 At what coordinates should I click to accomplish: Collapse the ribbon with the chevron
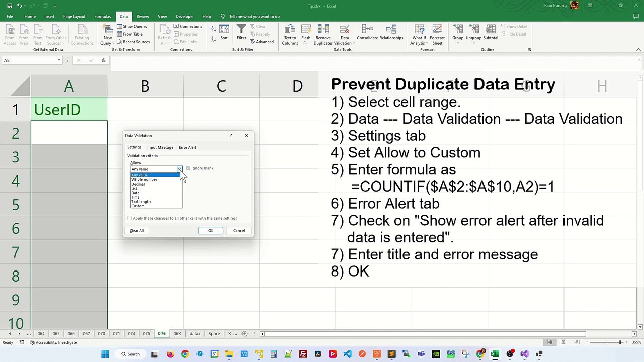pos(639,50)
